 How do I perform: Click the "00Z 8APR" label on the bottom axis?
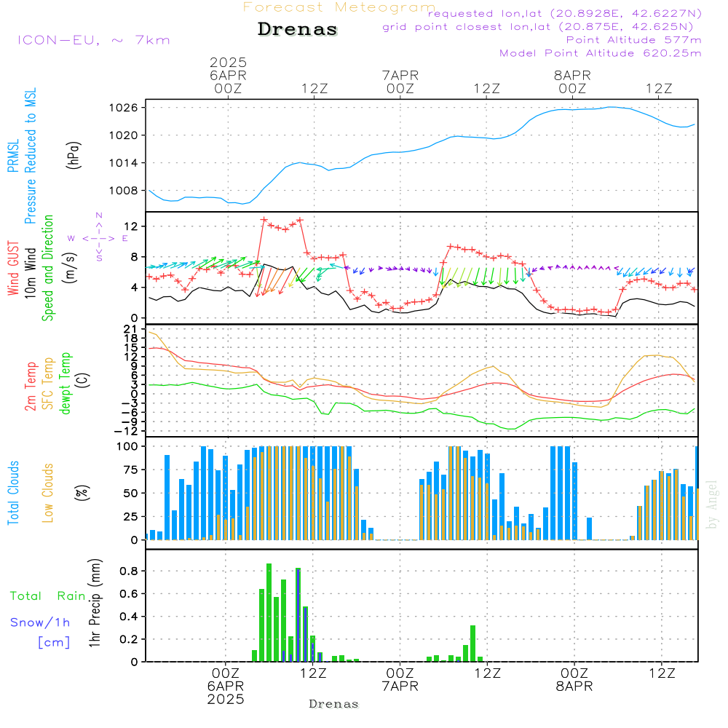coord(574,680)
